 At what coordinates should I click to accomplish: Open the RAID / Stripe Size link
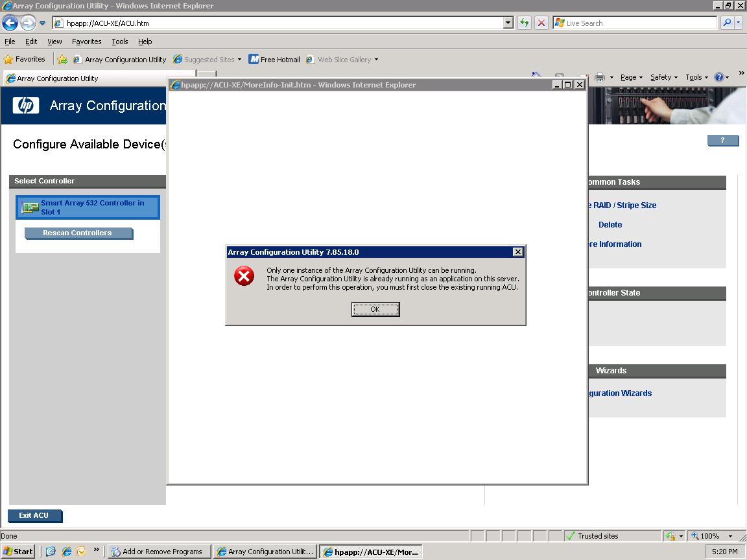(622, 205)
